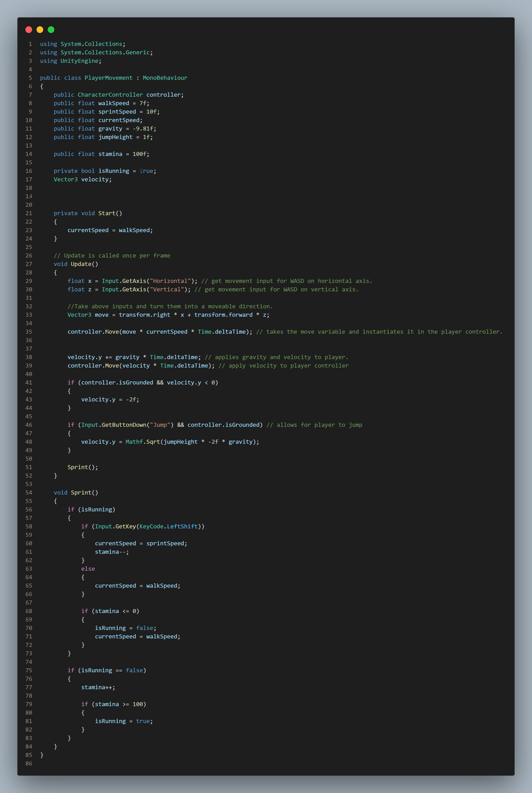Click 'velocity.y += gravity' on line 38
The image size is (532, 793).
pos(104,357)
